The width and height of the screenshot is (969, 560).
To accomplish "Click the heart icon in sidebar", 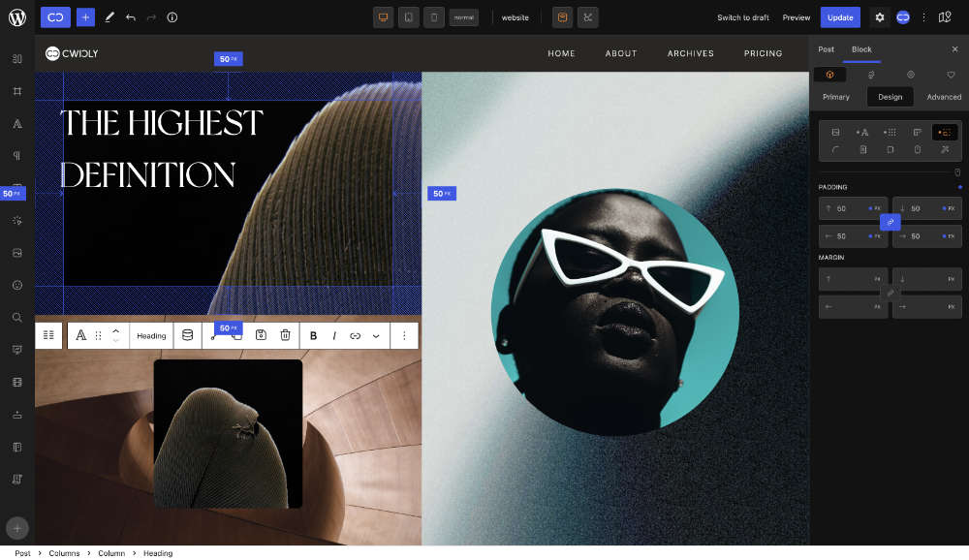I will tap(951, 75).
